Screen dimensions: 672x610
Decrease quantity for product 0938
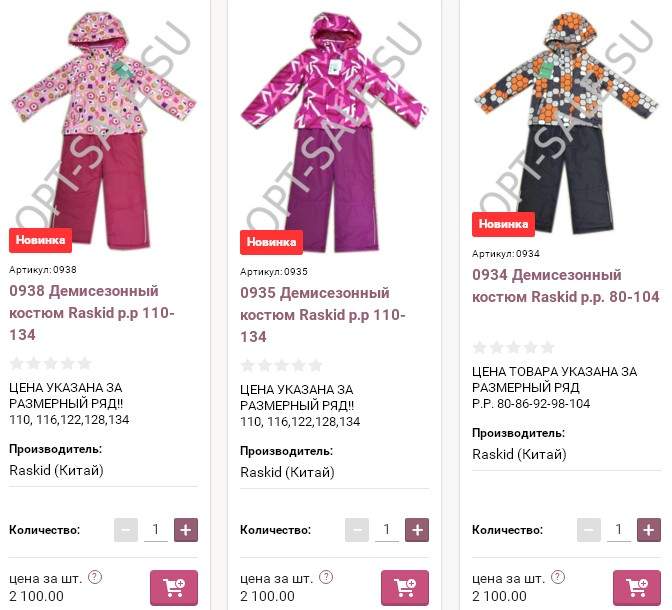point(126,530)
